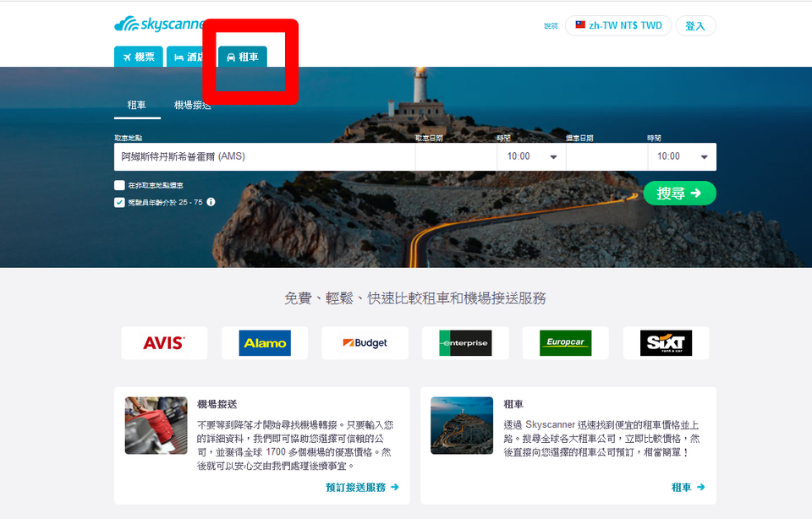The width and height of the screenshot is (812, 519).
Task: Switch to the 酒店 hotels tab
Action: pos(190,57)
